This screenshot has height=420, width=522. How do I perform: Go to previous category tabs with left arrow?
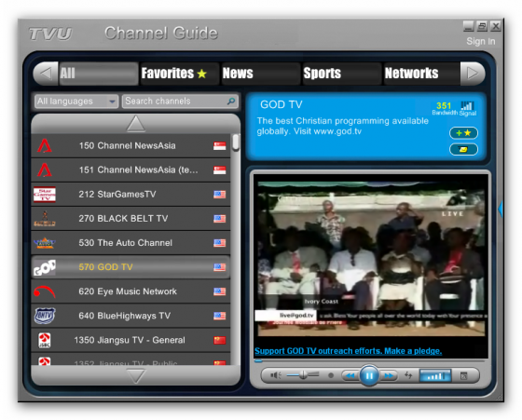[46, 74]
